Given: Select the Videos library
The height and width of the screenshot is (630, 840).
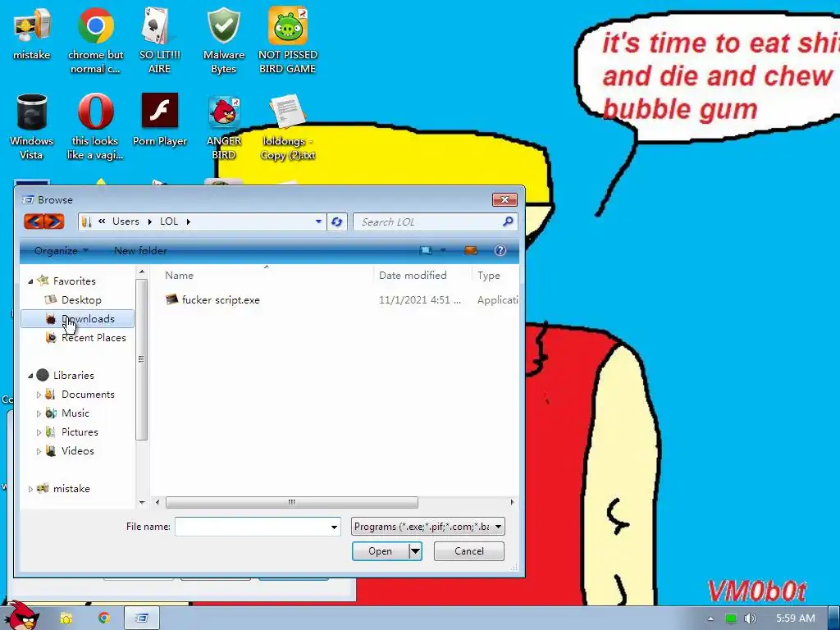Looking at the screenshot, I should pos(70,451).
